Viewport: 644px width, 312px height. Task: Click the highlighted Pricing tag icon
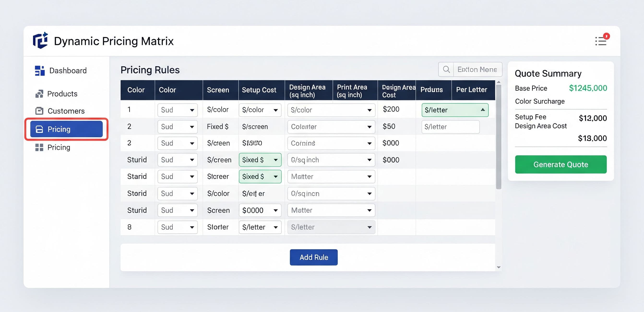[39, 129]
